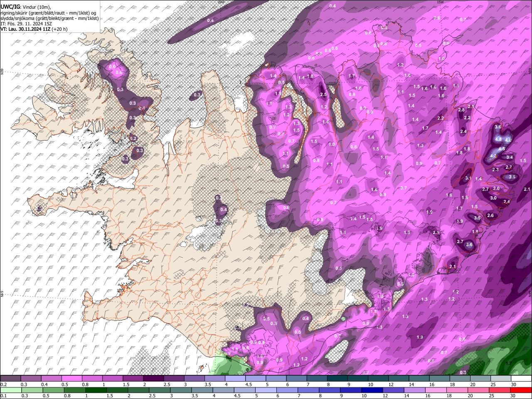Pick the 4 swatch in the lower legend row
The width and height of the screenshot is (532, 399).
click(224, 390)
